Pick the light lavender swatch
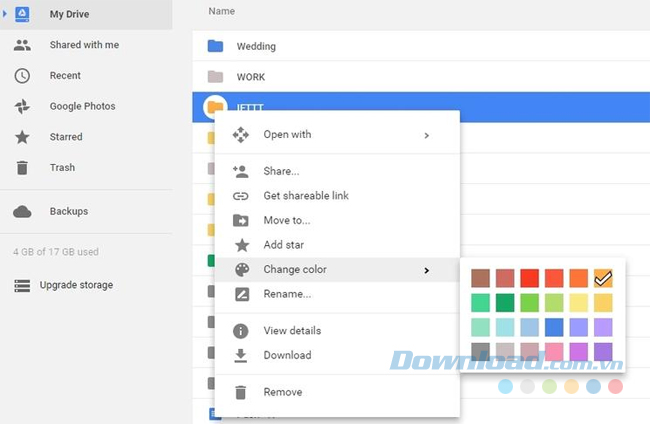The height and width of the screenshot is (424, 650). [603, 327]
